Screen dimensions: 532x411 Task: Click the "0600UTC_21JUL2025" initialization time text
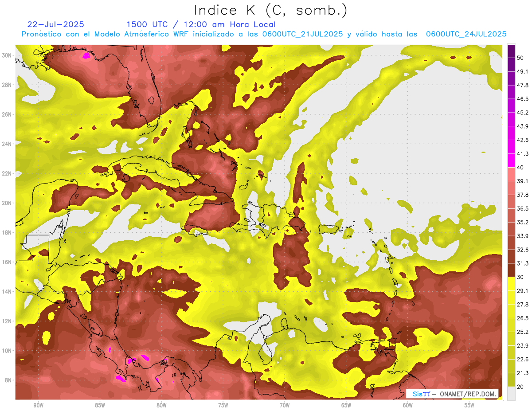click(302, 34)
